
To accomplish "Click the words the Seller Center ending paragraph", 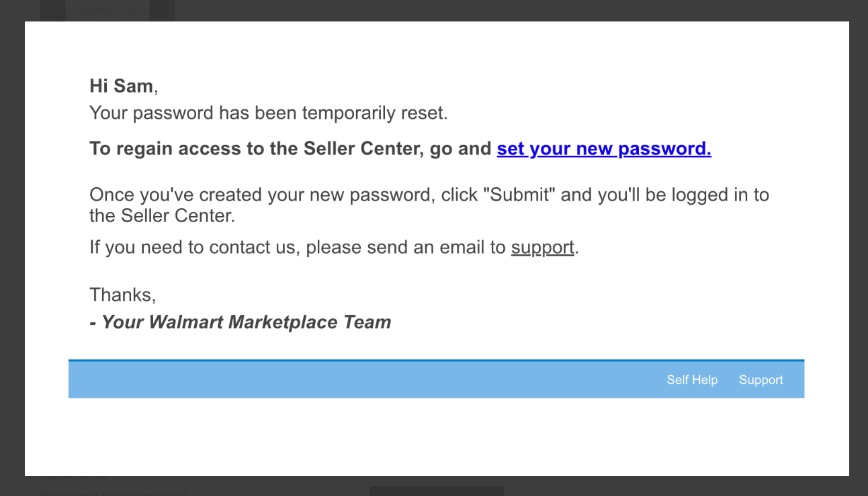I will [x=163, y=216].
